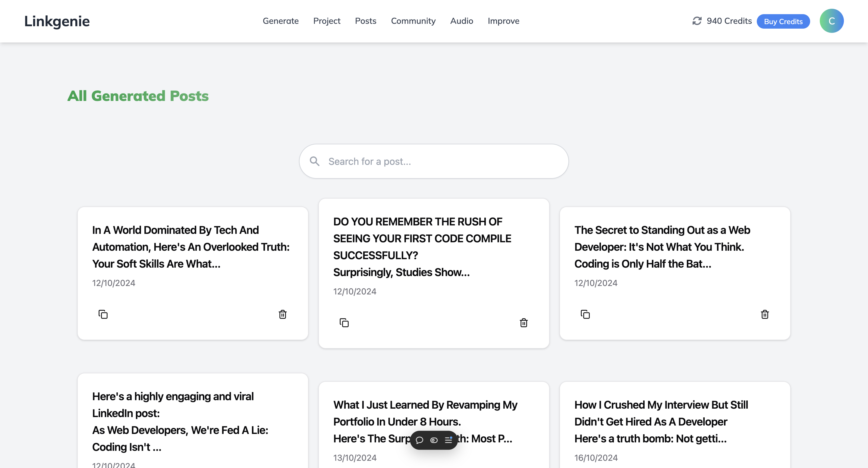Go to the Generate menu item
868x468 pixels.
pyautogui.click(x=280, y=21)
